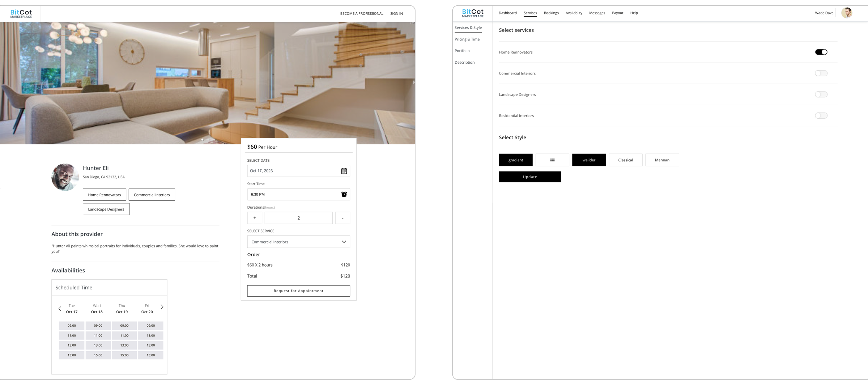This screenshot has height=386, width=868.
Task: Open the Select Date picker field
Action: [x=293, y=171]
